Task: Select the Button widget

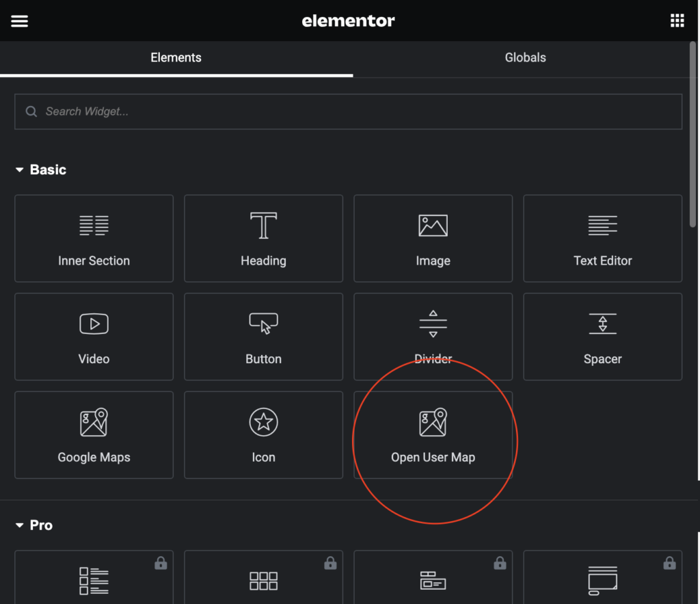Action: pos(263,337)
